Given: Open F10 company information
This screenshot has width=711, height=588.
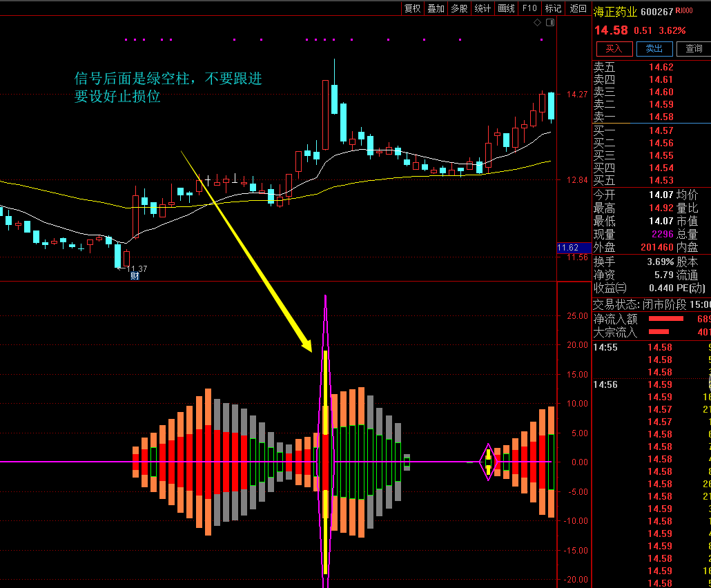Looking at the screenshot, I should (529, 8).
